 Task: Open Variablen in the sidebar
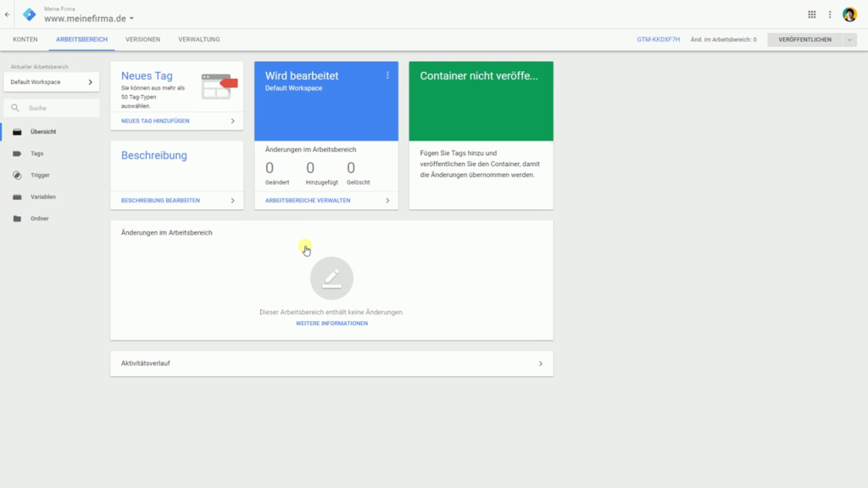pos(43,197)
